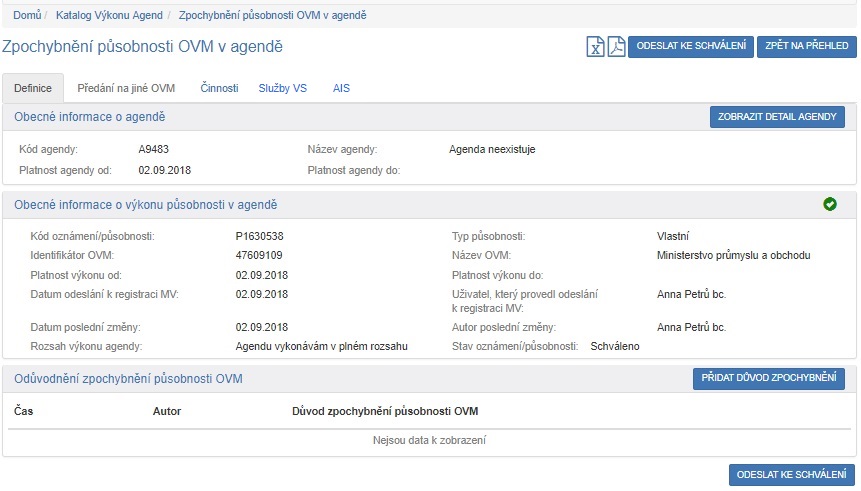
Task: Open the AIS tab
Action: [x=341, y=88]
